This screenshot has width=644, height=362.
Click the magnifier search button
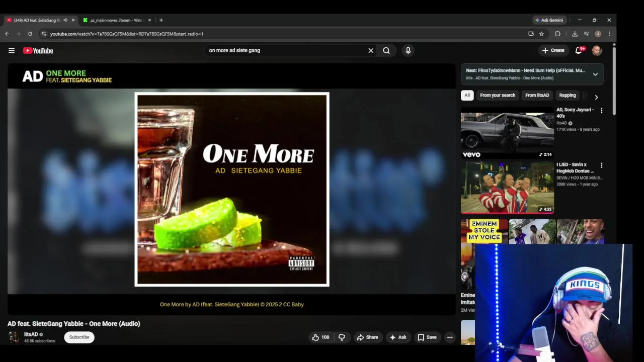click(x=386, y=50)
